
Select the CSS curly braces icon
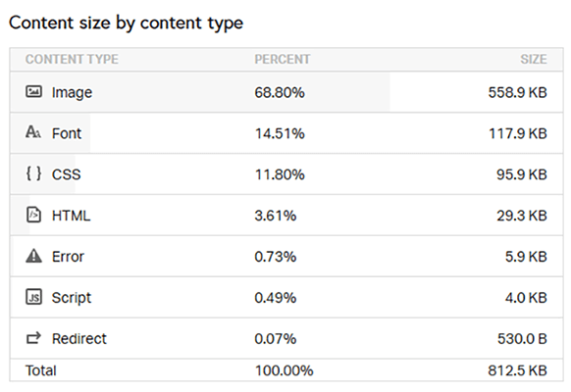[x=33, y=173]
